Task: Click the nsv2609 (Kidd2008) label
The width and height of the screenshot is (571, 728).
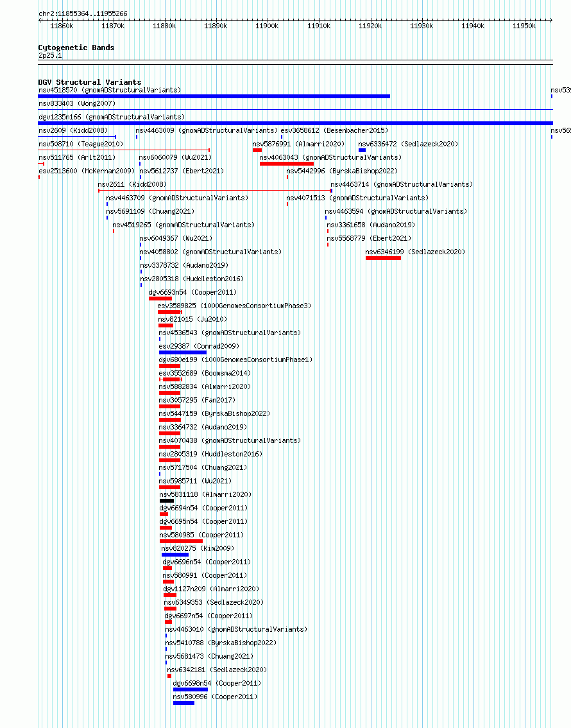Action: click(73, 130)
